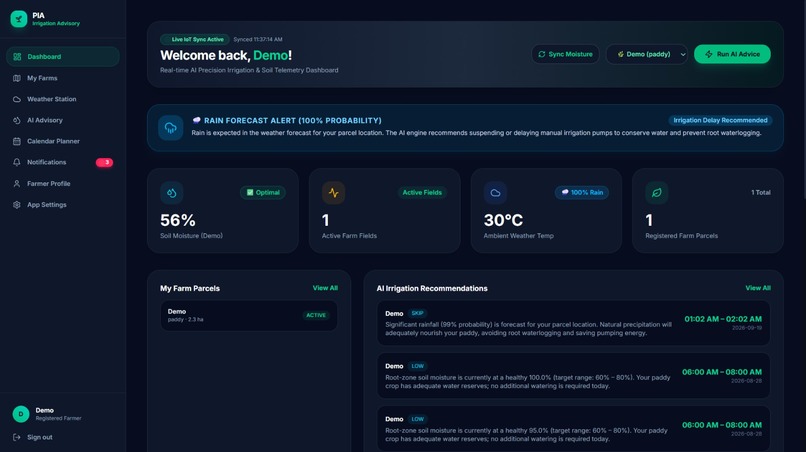Click the Live IoT Sync Active badge
The height and width of the screenshot is (452, 806).
tap(194, 39)
